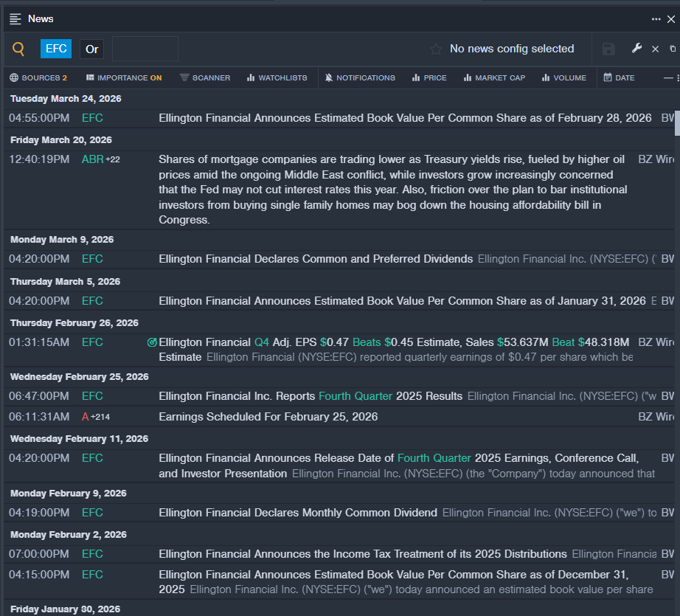Open the Watchlists filter
This screenshot has height=616, width=680.
coord(277,77)
